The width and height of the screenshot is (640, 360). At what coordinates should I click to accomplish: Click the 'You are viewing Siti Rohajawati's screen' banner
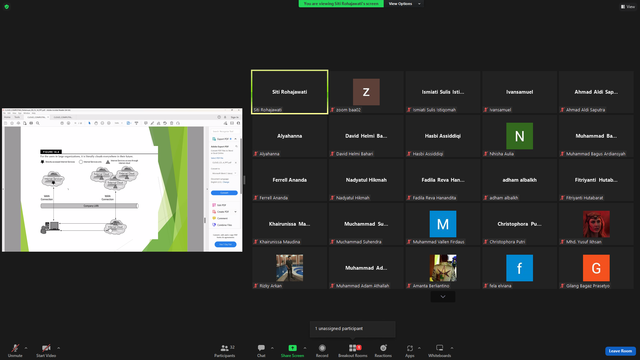tap(341, 4)
